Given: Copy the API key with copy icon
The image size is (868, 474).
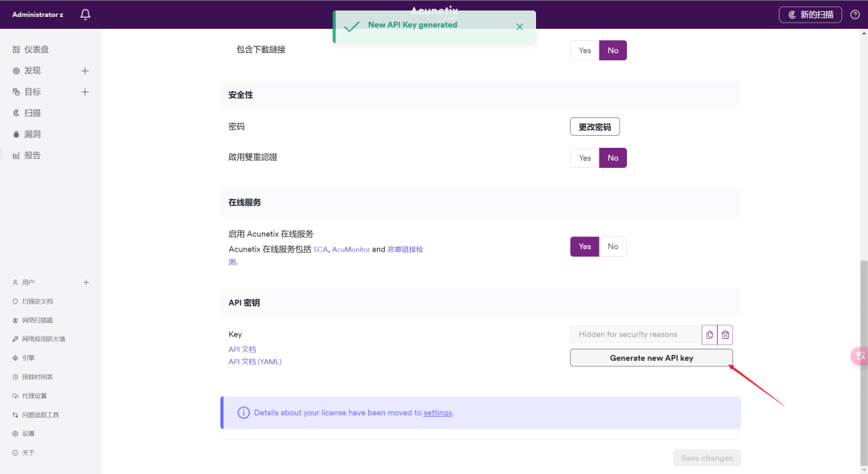Looking at the screenshot, I should (709, 334).
